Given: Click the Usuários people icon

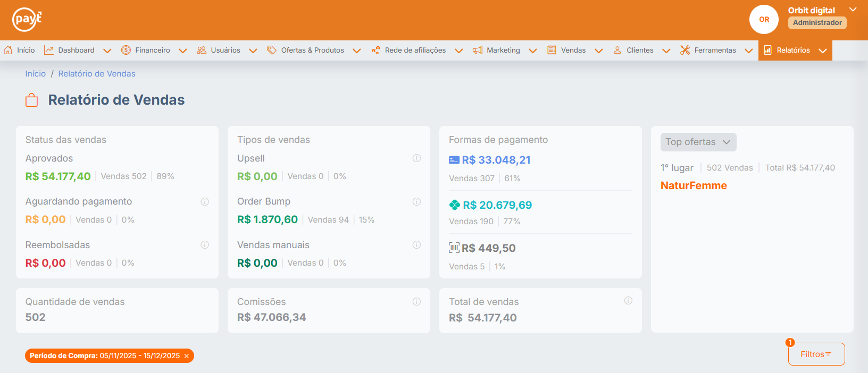Looking at the screenshot, I should coord(202,50).
